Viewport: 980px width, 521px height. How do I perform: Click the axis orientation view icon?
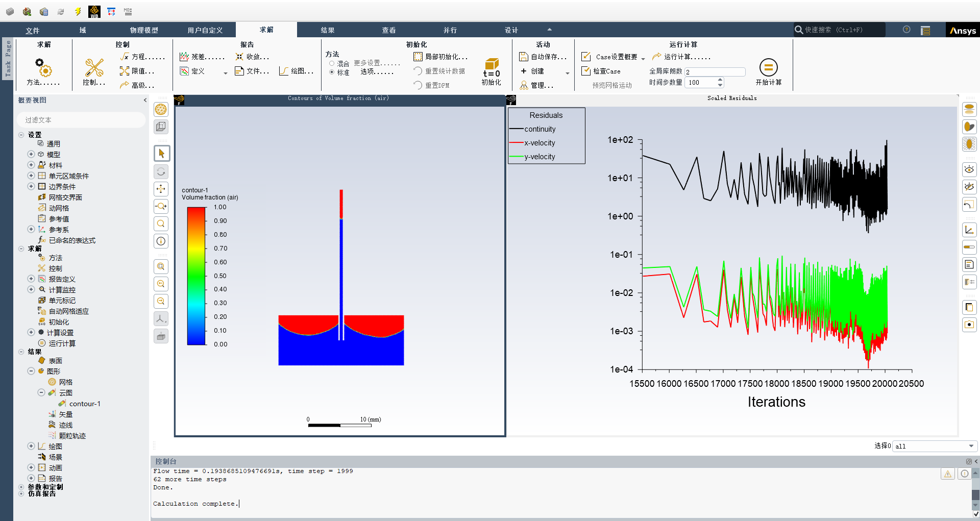point(161,318)
